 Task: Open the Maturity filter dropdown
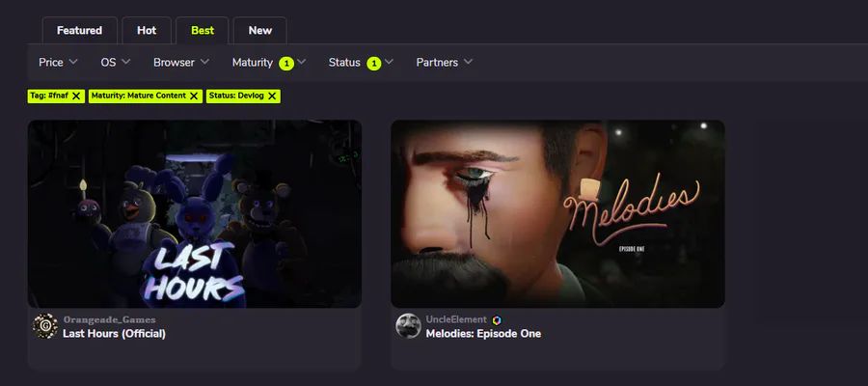[x=269, y=63]
